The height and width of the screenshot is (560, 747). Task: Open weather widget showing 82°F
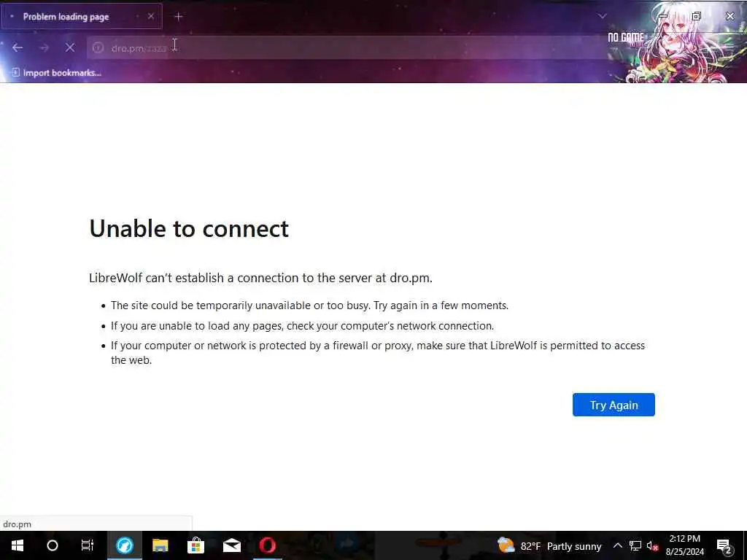point(549,545)
